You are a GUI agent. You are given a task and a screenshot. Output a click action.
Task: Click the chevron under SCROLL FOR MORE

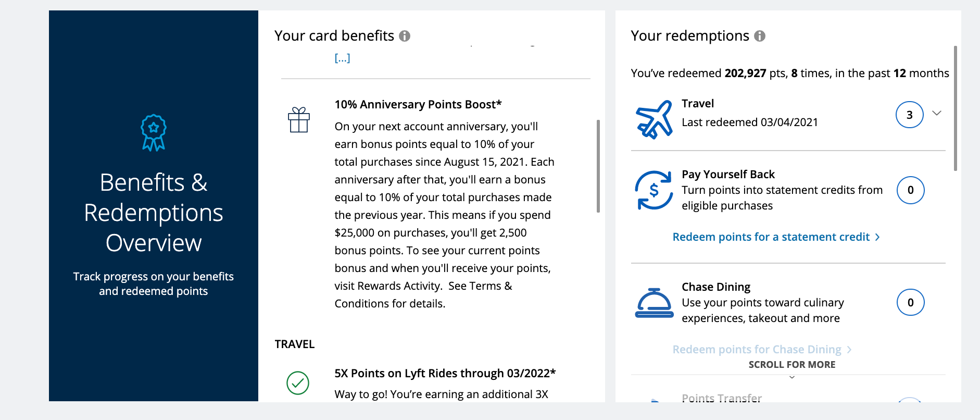[792, 377]
